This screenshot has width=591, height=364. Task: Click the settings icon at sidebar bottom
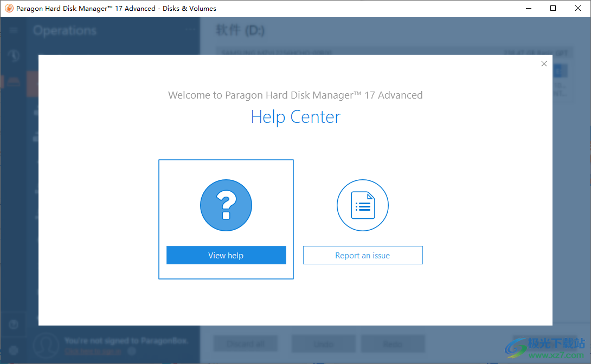click(14, 350)
